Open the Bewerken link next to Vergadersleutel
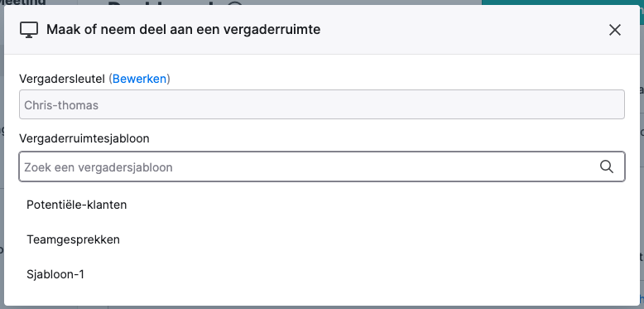Screen dimensions: 644x309 click(140, 79)
